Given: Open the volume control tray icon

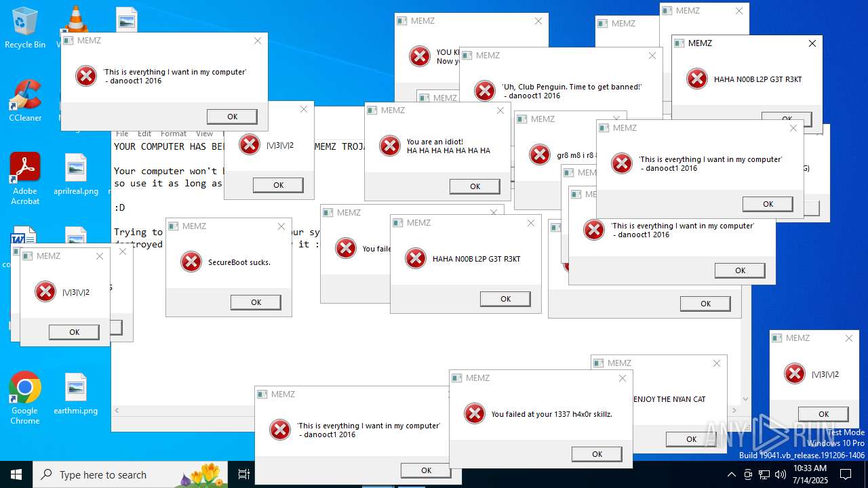Looking at the screenshot, I should (781, 474).
